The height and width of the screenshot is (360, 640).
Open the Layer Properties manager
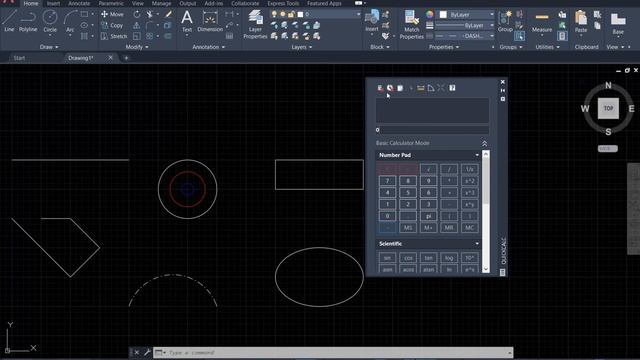tap(255, 24)
